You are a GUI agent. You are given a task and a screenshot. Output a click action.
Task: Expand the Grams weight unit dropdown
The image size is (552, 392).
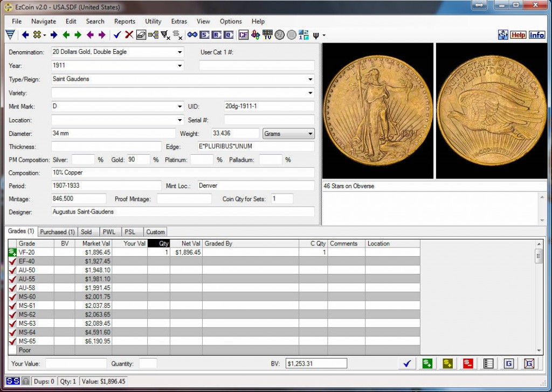310,134
